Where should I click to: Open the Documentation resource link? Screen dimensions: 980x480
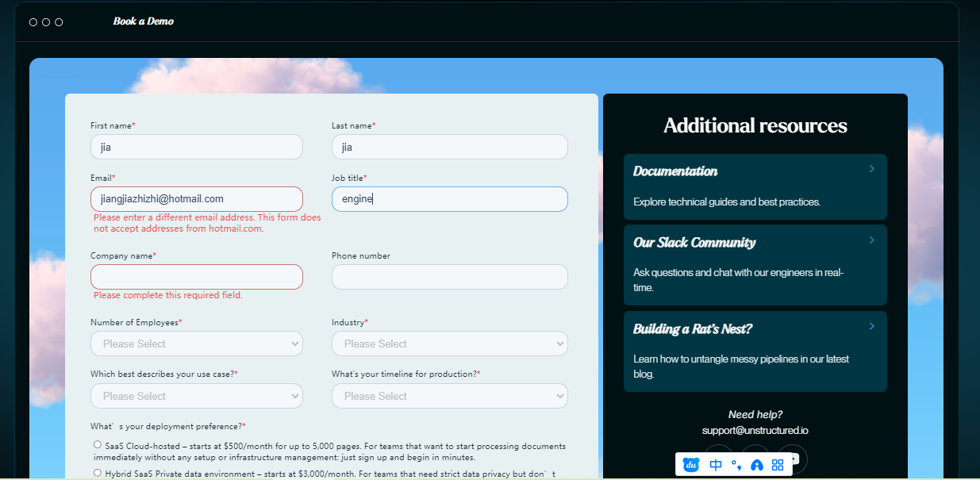[675, 171]
